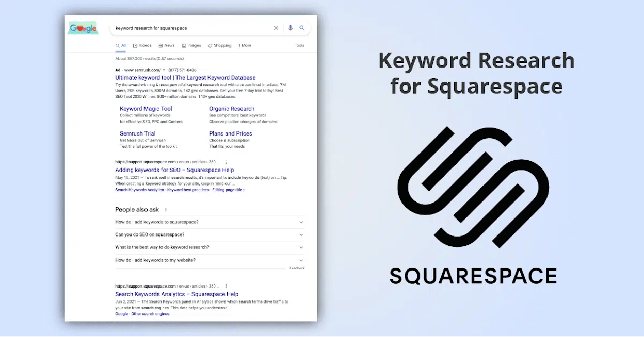644x337 pixels.
Task: Open three-dot menu beside second support.squarespace.com URL
Action: coord(226,286)
